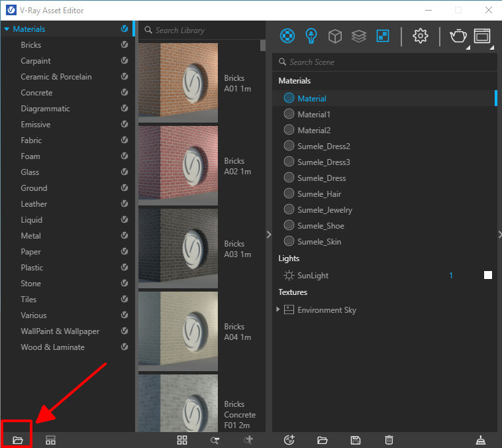Expand the right-side editor panel arrow

pyautogui.click(x=500, y=235)
